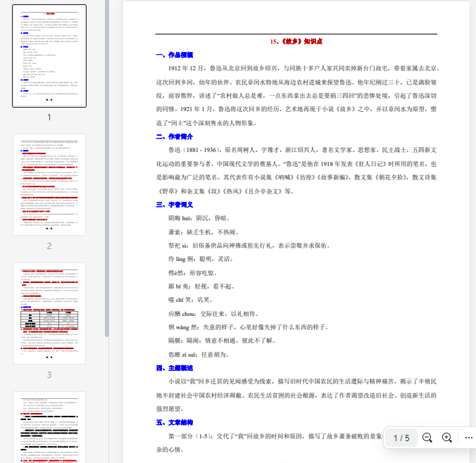Click the 1 / 5 page number field

[401, 438]
